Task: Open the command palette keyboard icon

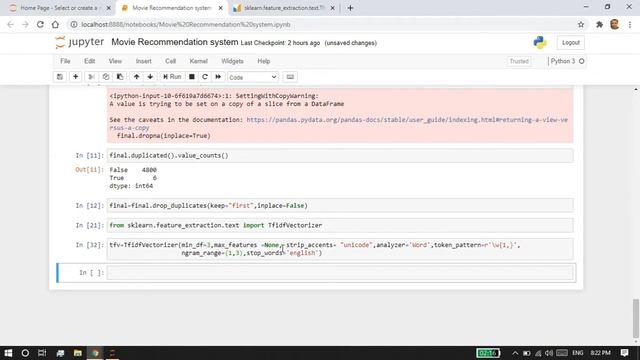Action: [290, 77]
